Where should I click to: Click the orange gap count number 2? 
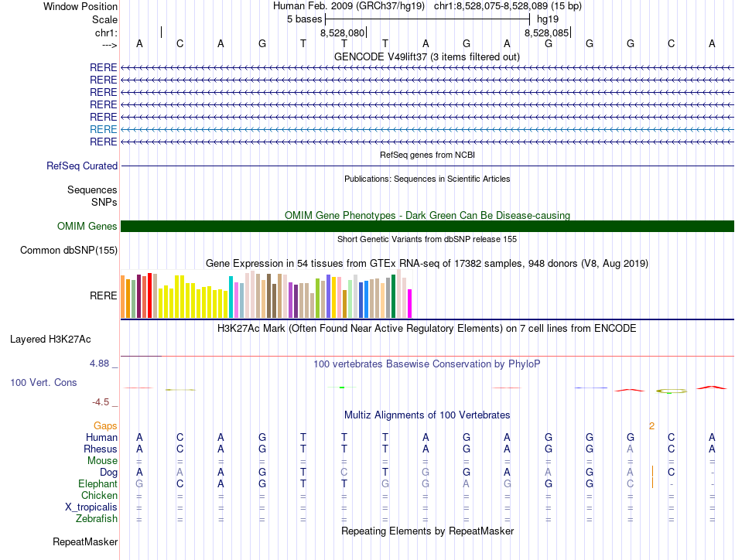[651, 425]
